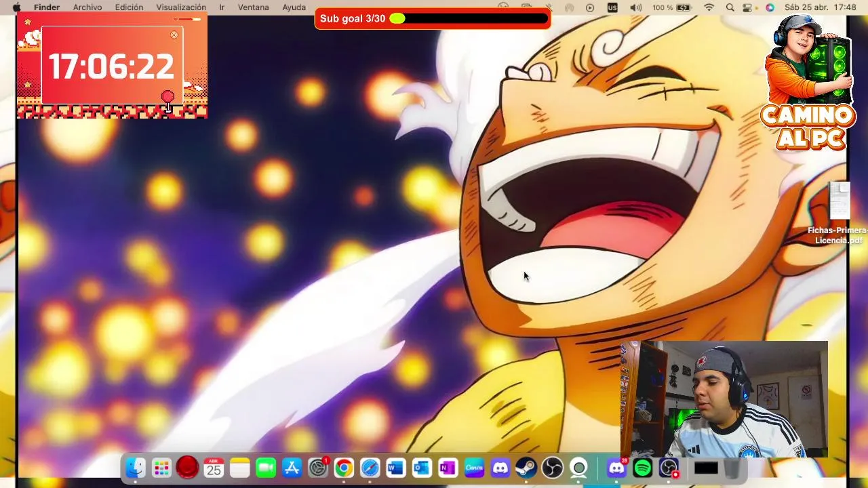Open the volume control in menu bar
The image size is (868, 488).
635,7
